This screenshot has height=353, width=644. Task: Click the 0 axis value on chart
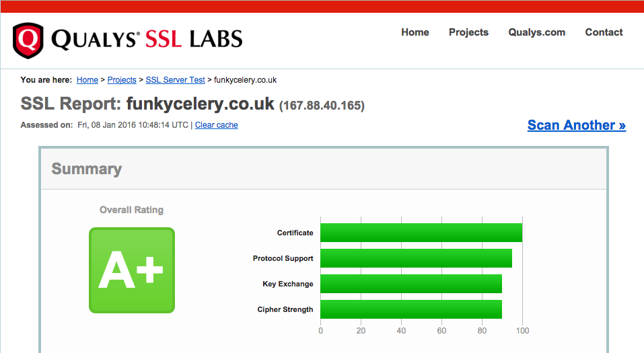click(321, 330)
